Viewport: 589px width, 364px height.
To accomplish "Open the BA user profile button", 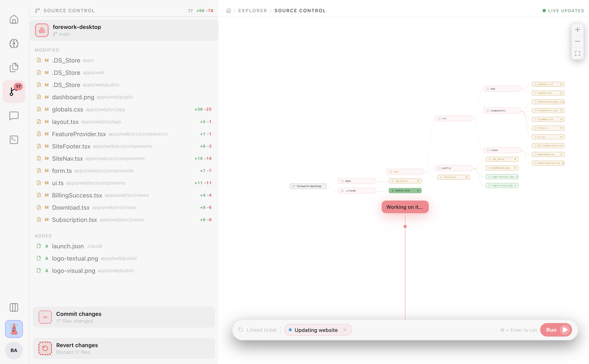I will click(x=14, y=350).
